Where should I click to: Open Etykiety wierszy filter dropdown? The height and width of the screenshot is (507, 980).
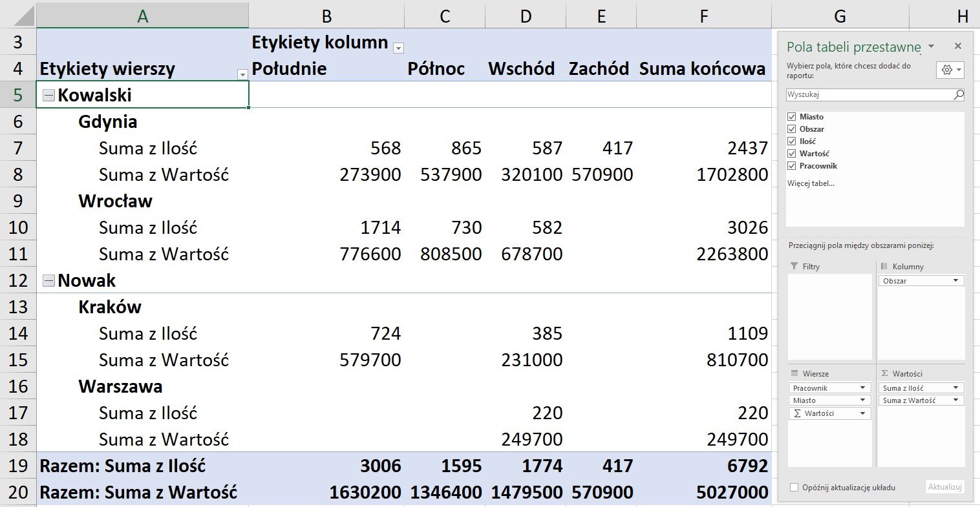click(x=242, y=74)
